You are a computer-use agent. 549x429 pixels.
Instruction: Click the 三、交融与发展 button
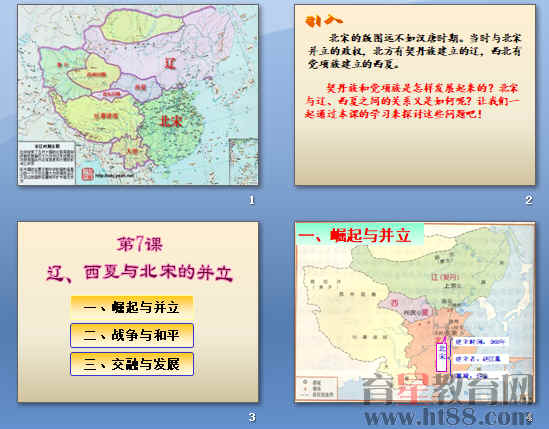(132, 364)
